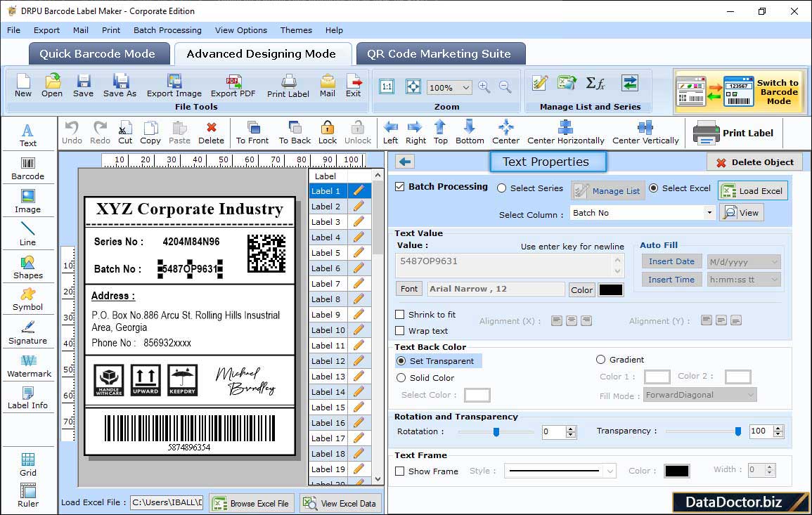The height and width of the screenshot is (515, 812).
Task: Switch to Quick Barcode Mode tab
Action: point(99,54)
